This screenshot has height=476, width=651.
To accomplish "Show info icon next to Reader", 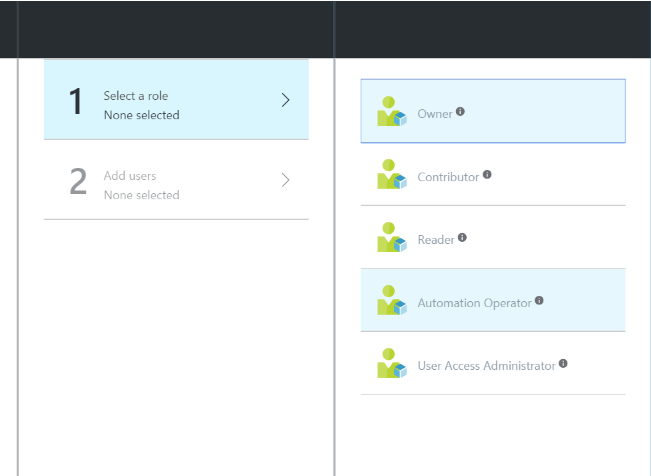I will pyautogui.click(x=462, y=237).
